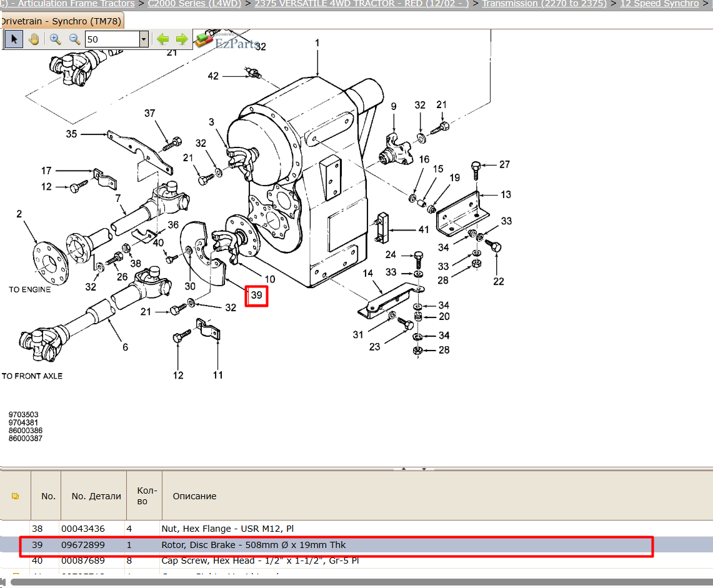Screen dimensions: 713x588
Task: Click callout 42 in the diagram
Action: point(213,76)
